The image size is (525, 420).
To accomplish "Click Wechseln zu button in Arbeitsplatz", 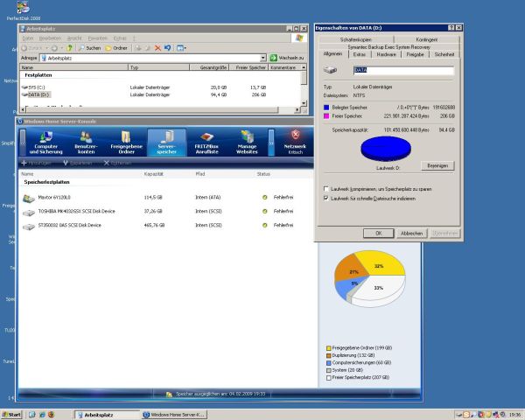I will click(x=287, y=58).
